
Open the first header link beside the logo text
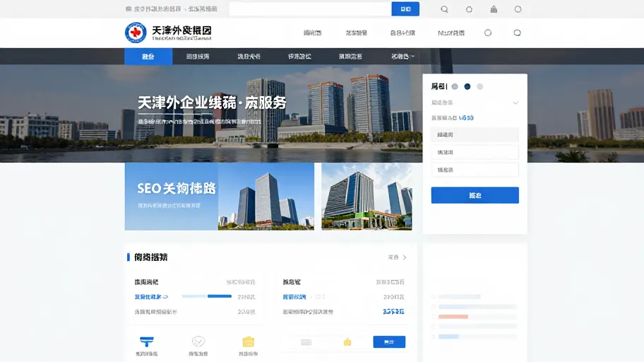(313, 33)
